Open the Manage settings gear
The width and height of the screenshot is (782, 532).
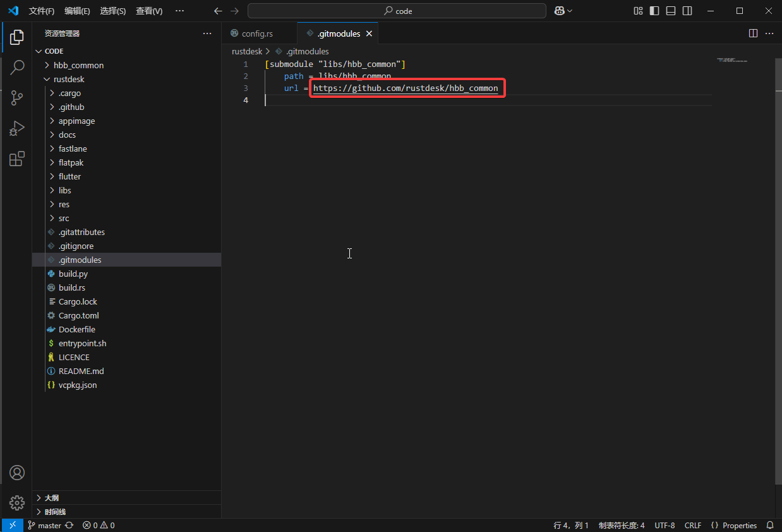17,503
